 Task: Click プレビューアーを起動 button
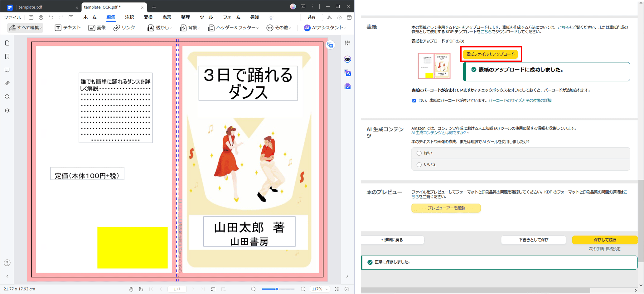446,208
